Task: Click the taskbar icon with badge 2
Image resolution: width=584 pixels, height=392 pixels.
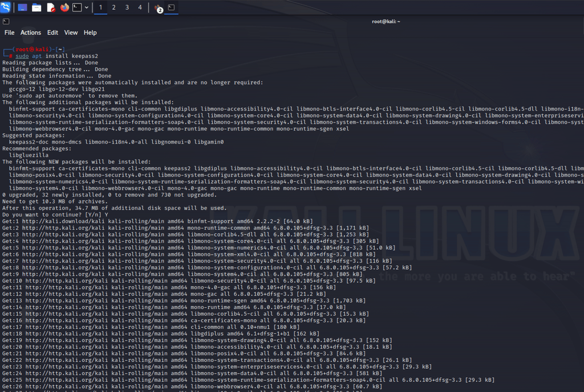Action: pyautogui.click(x=159, y=8)
